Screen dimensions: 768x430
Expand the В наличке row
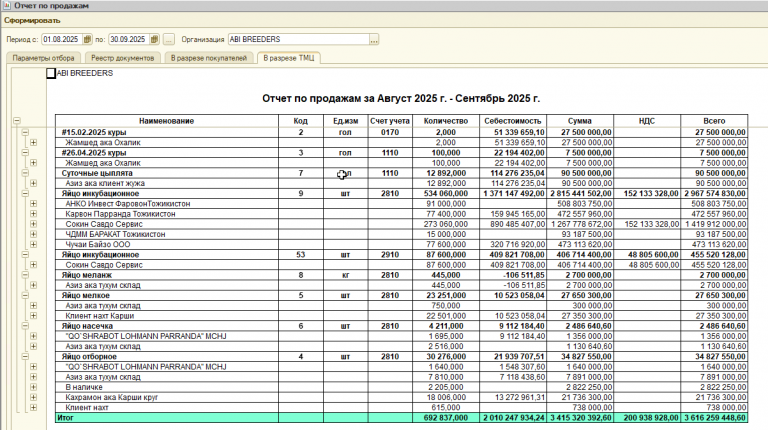(33, 387)
